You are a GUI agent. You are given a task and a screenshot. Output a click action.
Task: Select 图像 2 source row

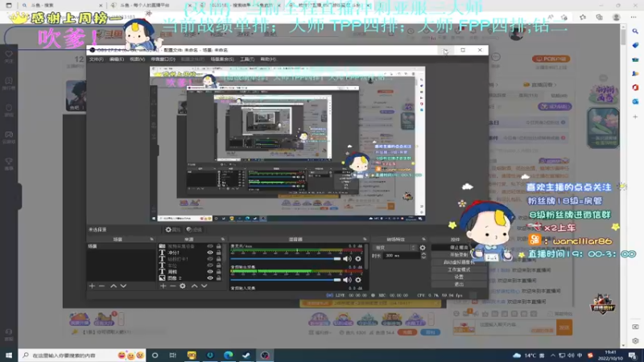[191, 278]
